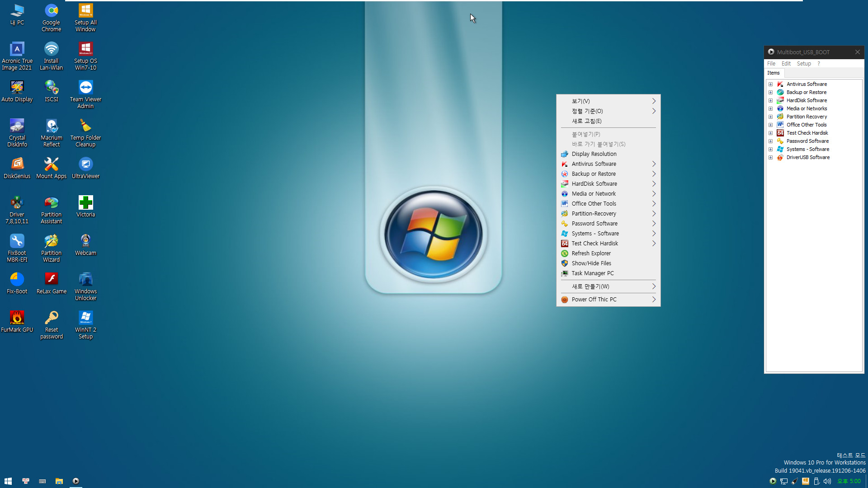This screenshot has width=868, height=488.
Task: Launch Mount Apps icon
Action: coord(51,168)
